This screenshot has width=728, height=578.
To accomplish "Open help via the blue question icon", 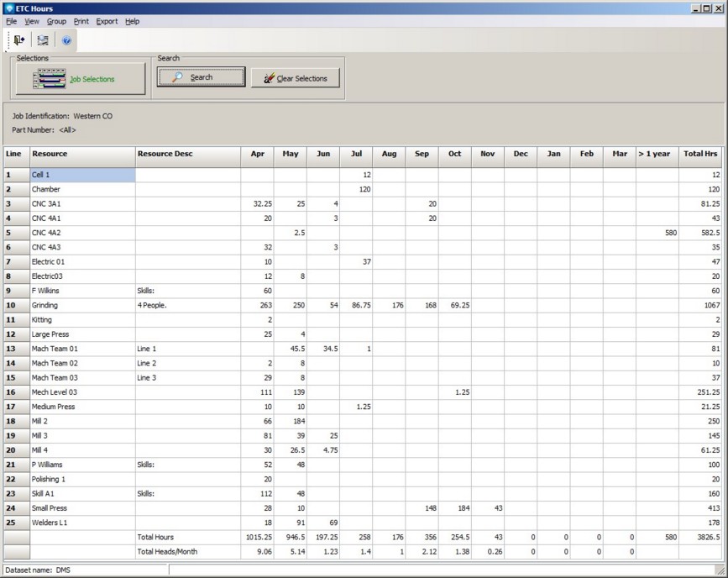I will tap(67, 39).
